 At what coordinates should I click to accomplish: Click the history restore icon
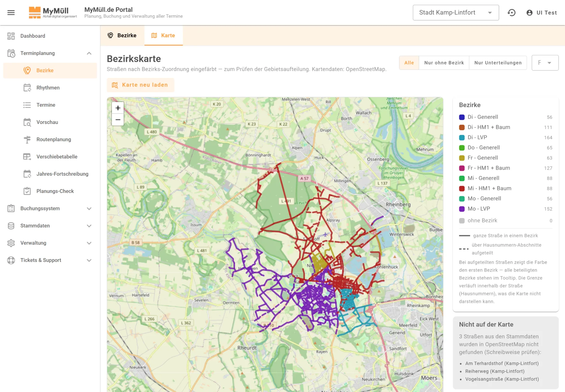tap(512, 13)
